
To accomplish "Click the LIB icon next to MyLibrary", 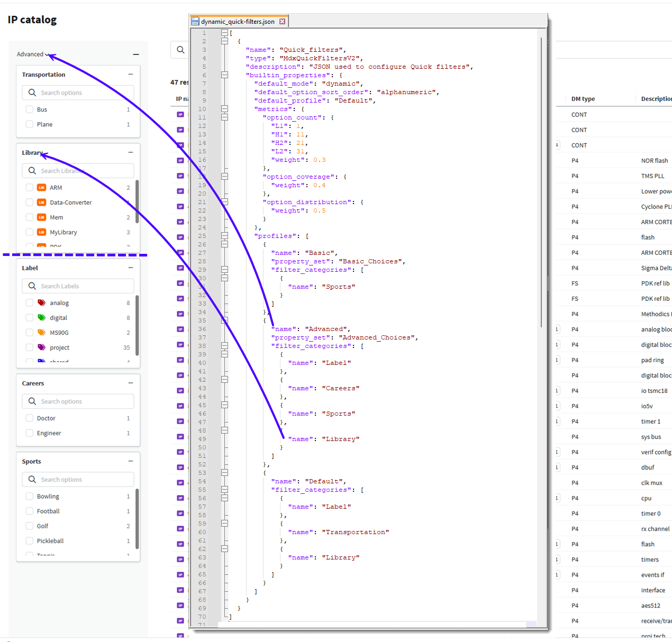I will click(41, 232).
